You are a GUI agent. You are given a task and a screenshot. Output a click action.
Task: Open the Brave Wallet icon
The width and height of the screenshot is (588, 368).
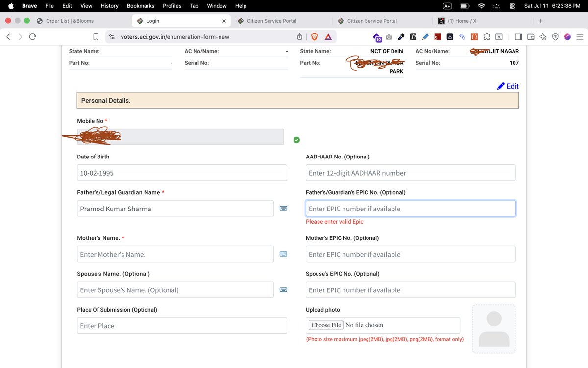point(531,37)
